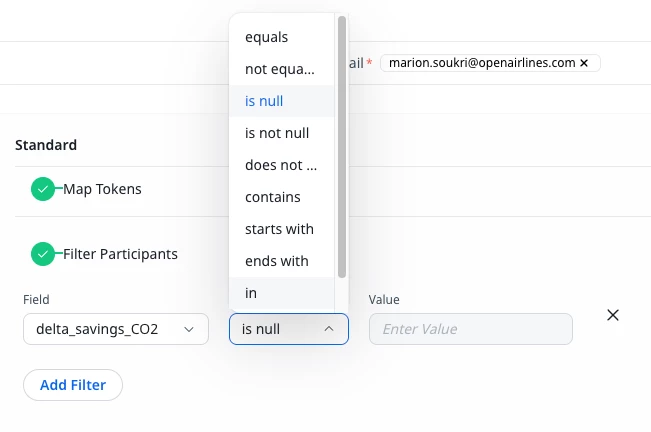Viewport: 651px width, 432px height.
Task: Pick 'is not null' operator
Action: pos(276,133)
